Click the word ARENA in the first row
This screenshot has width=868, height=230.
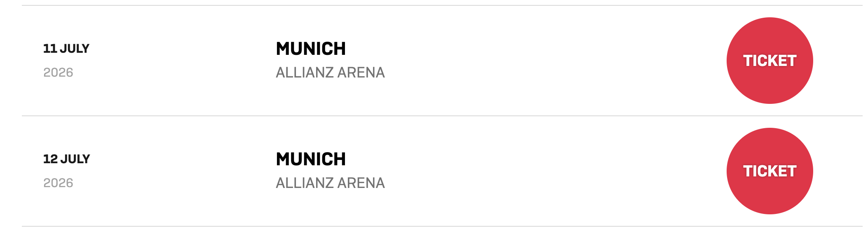(x=361, y=73)
